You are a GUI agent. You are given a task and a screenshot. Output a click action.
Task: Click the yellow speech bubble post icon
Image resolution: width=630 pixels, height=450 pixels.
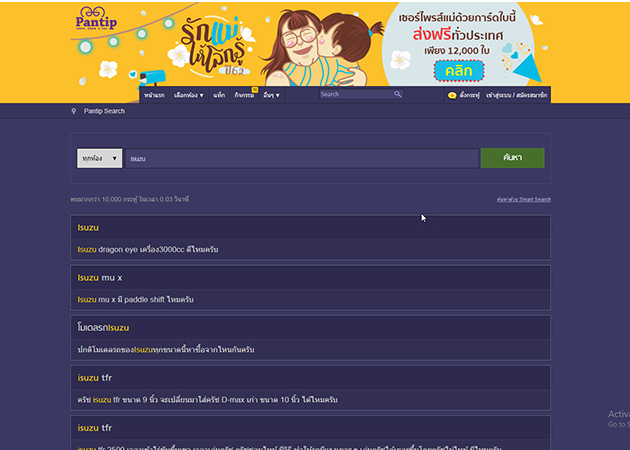click(x=452, y=95)
